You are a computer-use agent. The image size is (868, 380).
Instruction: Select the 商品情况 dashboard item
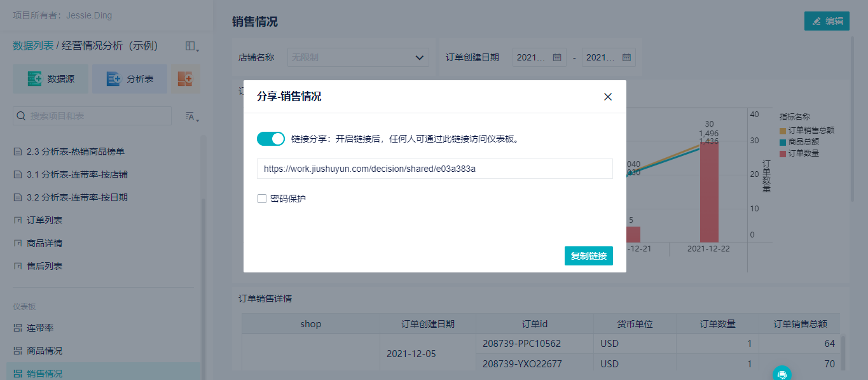44,351
